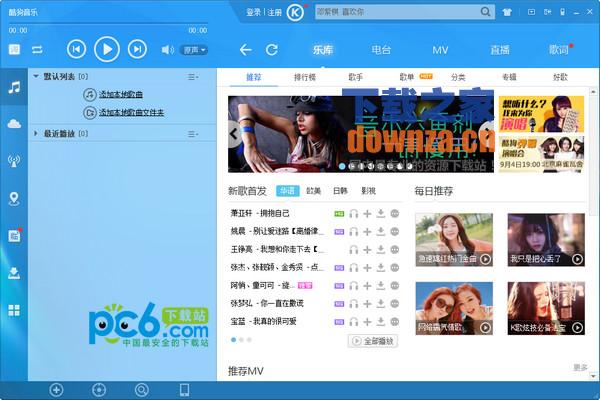Click the 注册 link
600x400 pixels.
pos(274,13)
